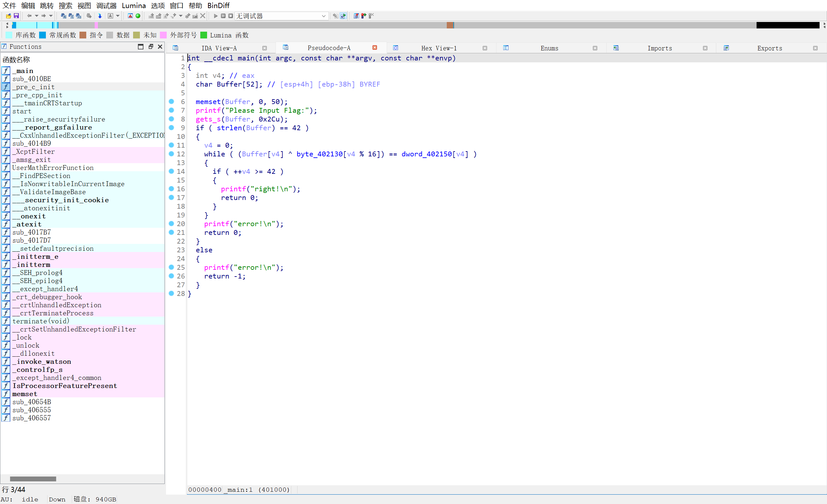This screenshot has width=827, height=504.
Task: Switch to the Exports tab
Action: coord(769,48)
